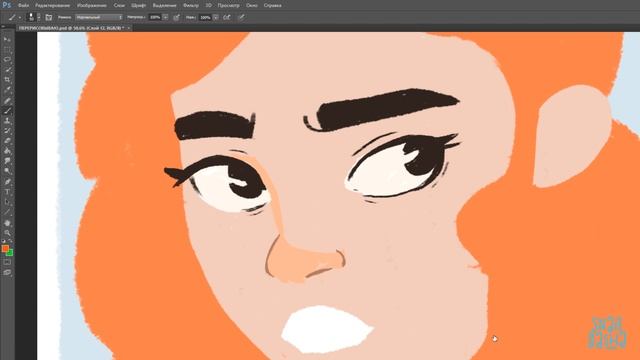Open the Файл menu
This screenshot has height=360, width=640.
pos(23,6)
